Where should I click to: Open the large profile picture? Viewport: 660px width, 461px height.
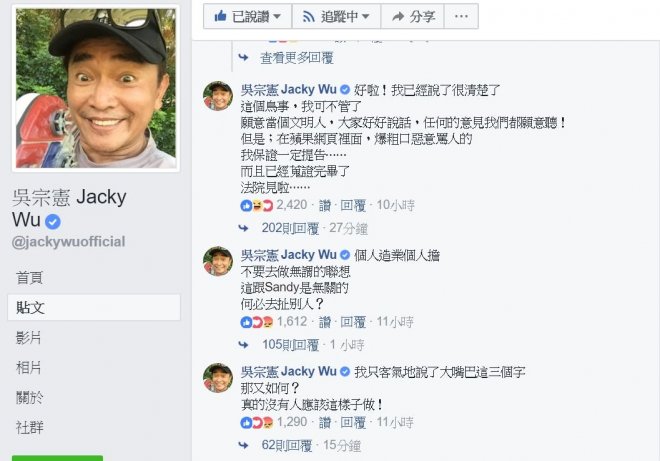[x=96, y=88]
